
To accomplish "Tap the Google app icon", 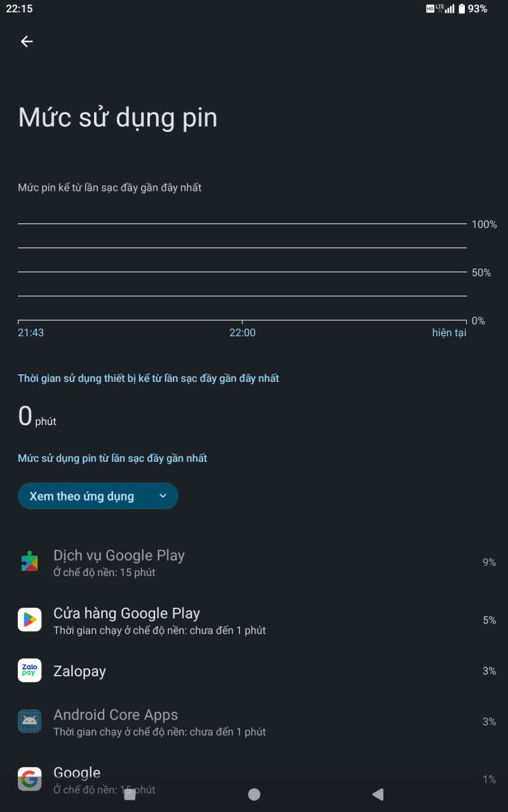I will point(29,779).
